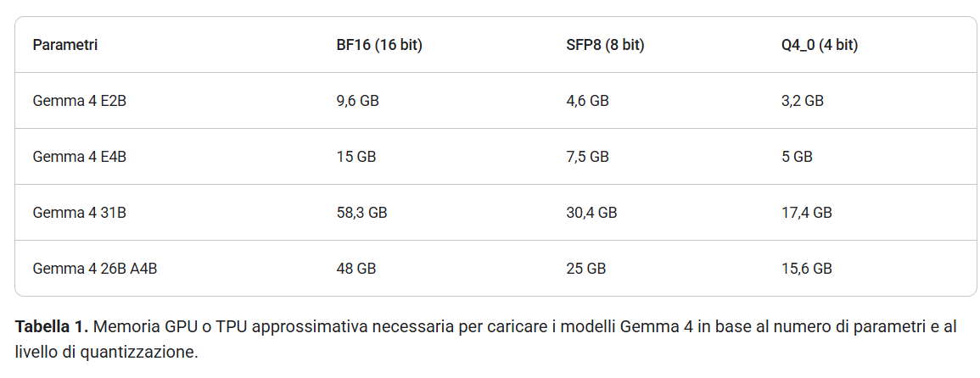
Task: Click the 17,4 GB cell
Action: (806, 213)
